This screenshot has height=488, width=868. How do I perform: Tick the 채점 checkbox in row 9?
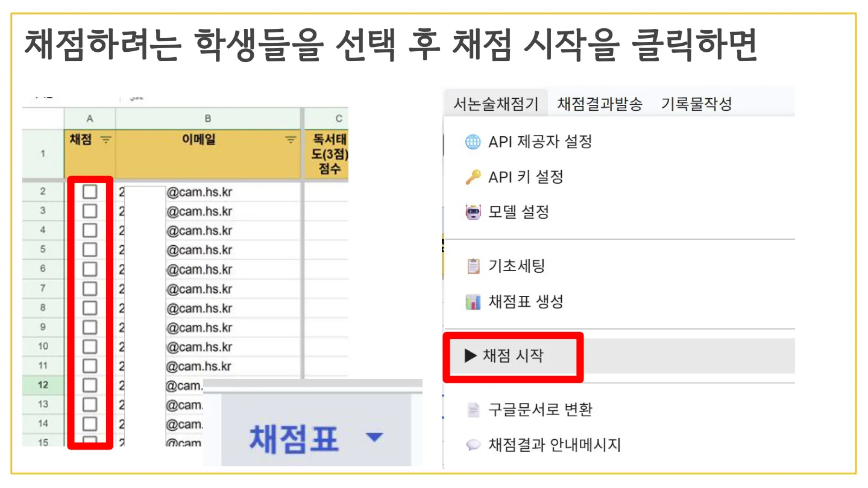90,327
